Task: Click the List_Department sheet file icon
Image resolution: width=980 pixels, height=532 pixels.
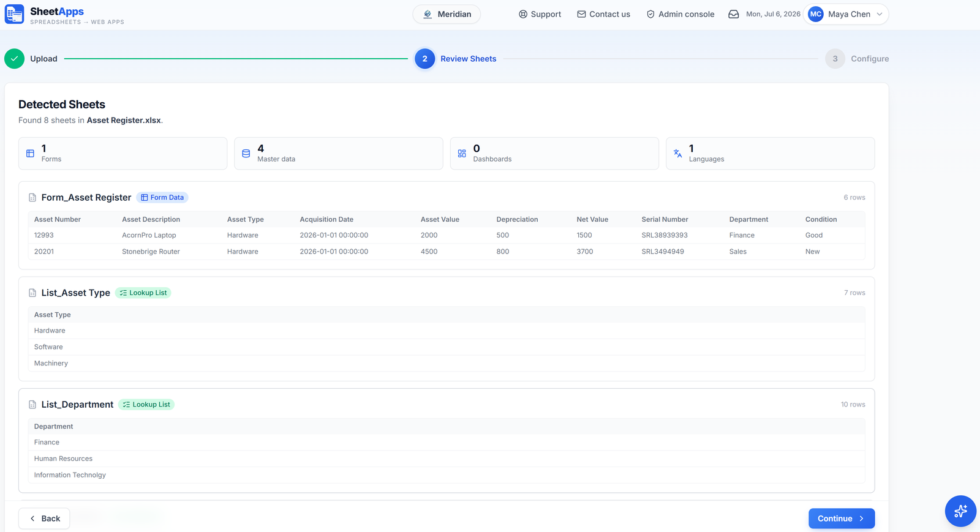Action: 32,405
